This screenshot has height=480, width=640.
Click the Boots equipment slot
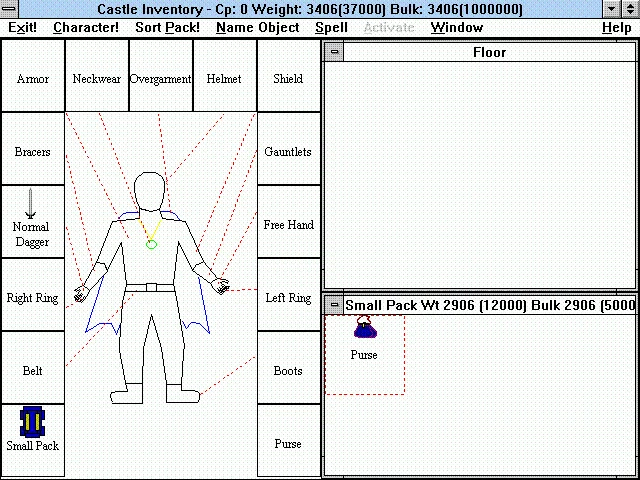pyautogui.click(x=288, y=368)
